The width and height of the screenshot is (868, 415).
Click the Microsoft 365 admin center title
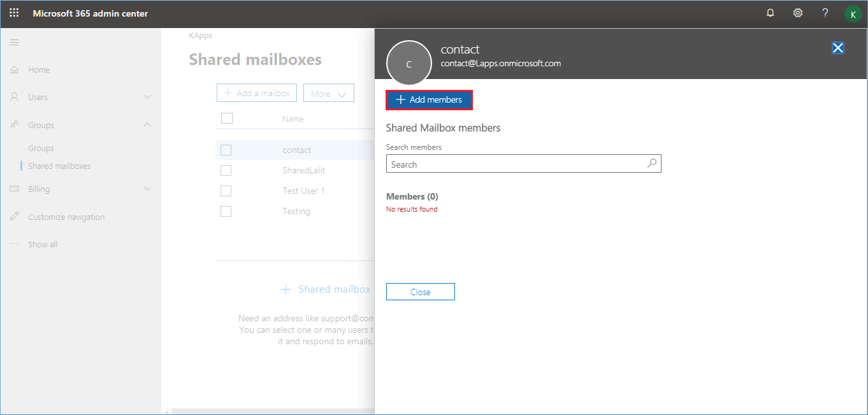[90, 13]
